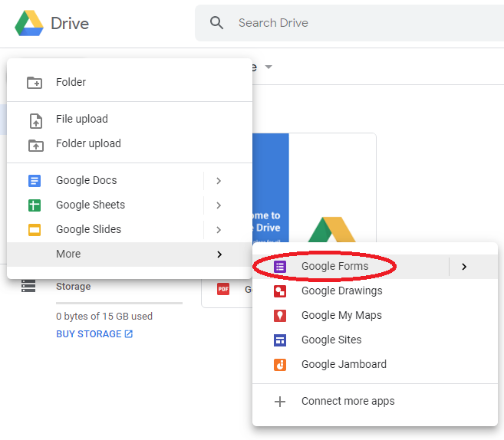Screen dimensions: 504x440
Task: Click the Storage stack icon
Action: pos(28,286)
